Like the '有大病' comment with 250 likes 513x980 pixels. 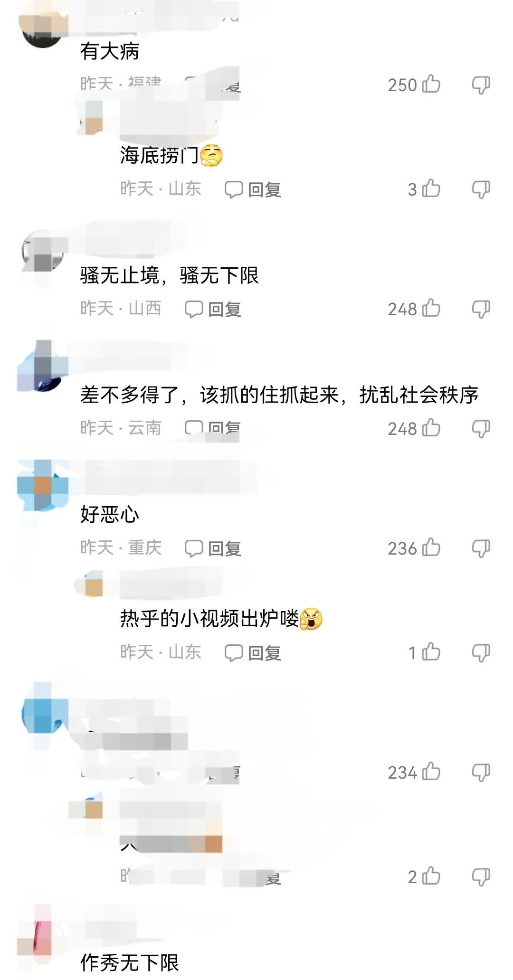(x=431, y=84)
